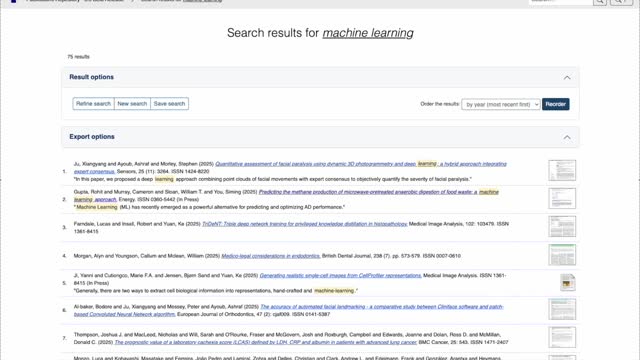The image size is (640, 360).
Task: Open the thumbnail for the facial landmarking result
Action: pyautogui.click(x=562, y=309)
